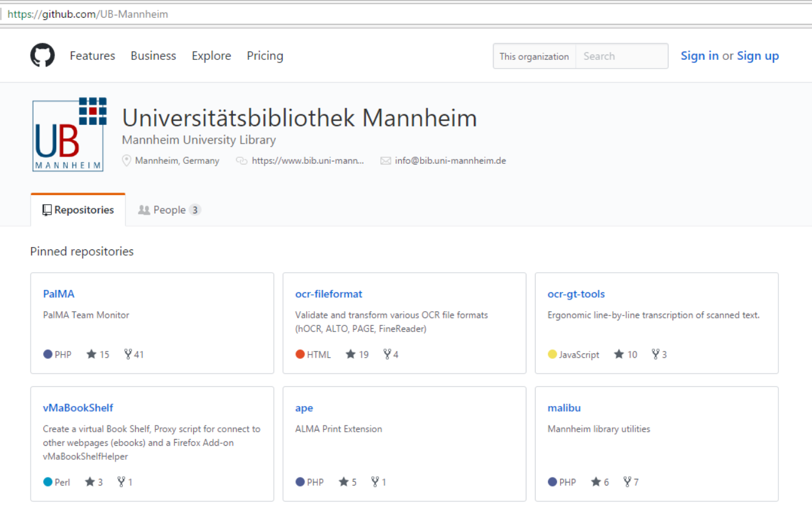Click the Mannheim, Germany location text
Image resolution: width=812 pixels, height=513 pixels.
(x=177, y=161)
